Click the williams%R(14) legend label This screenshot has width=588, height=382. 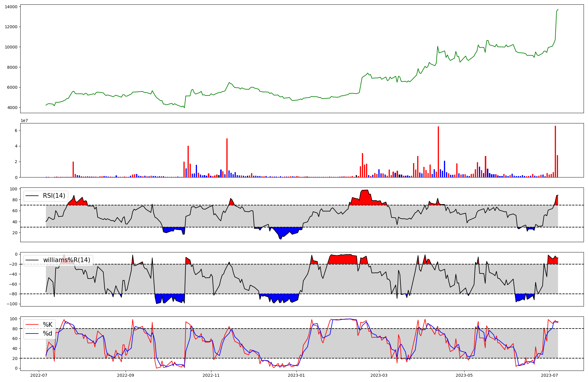pos(66,260)
